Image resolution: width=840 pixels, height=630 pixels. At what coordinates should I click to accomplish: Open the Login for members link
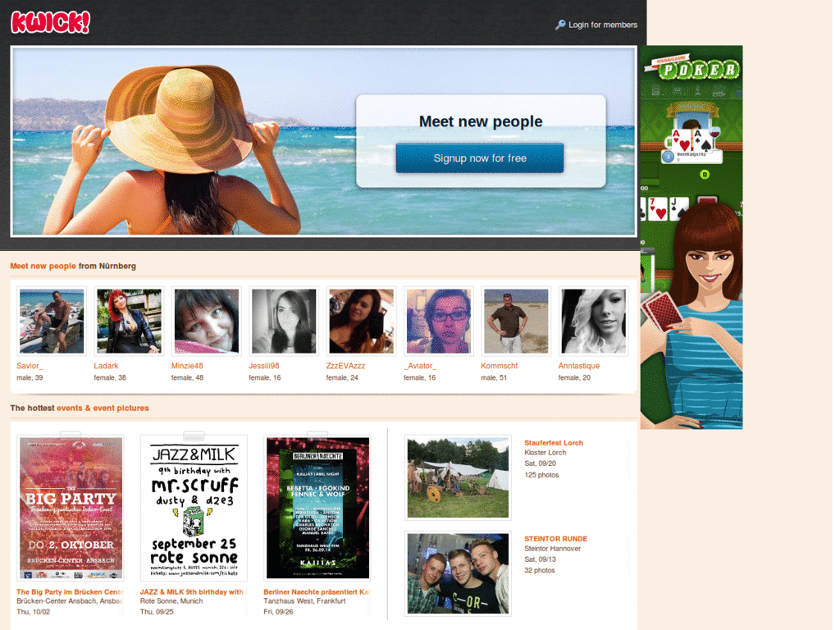pos(603,25)
